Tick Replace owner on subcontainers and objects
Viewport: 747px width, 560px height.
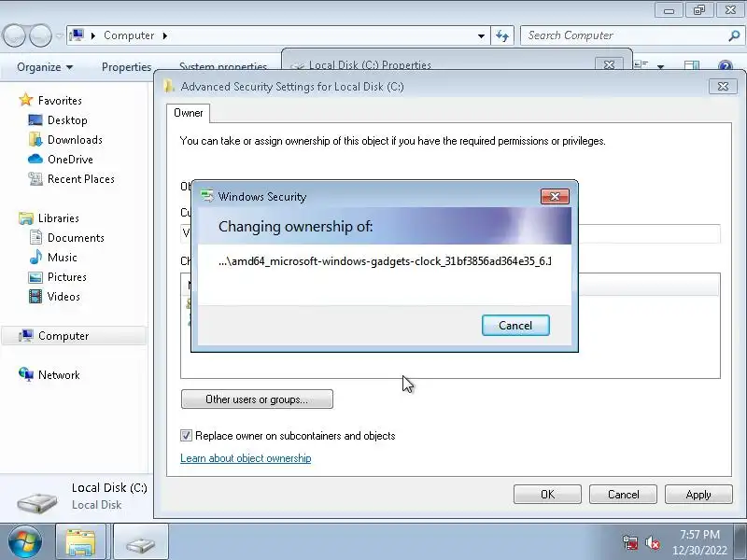point(186,435)
